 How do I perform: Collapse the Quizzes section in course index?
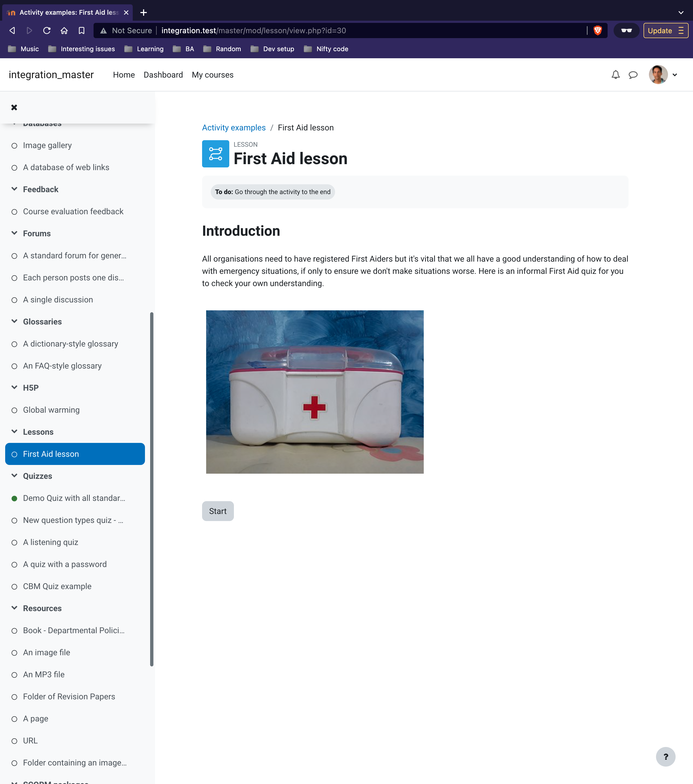pyautogui.click(x=14, y=476)
